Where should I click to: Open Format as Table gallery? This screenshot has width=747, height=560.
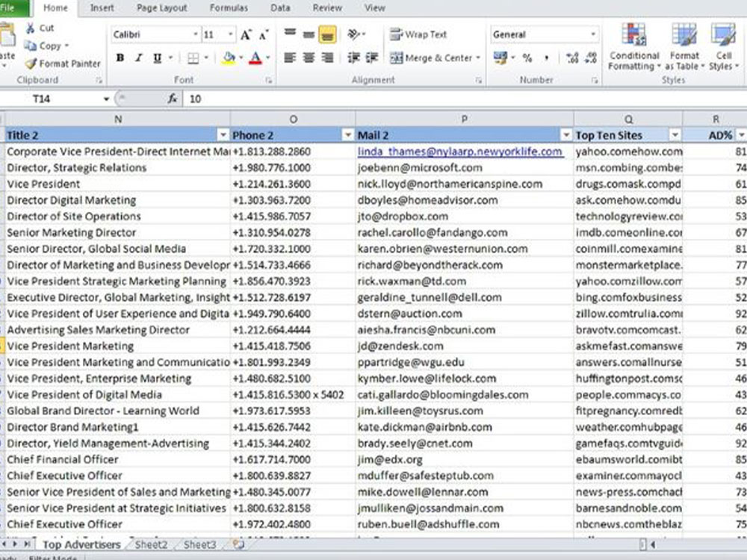(684, 46)
